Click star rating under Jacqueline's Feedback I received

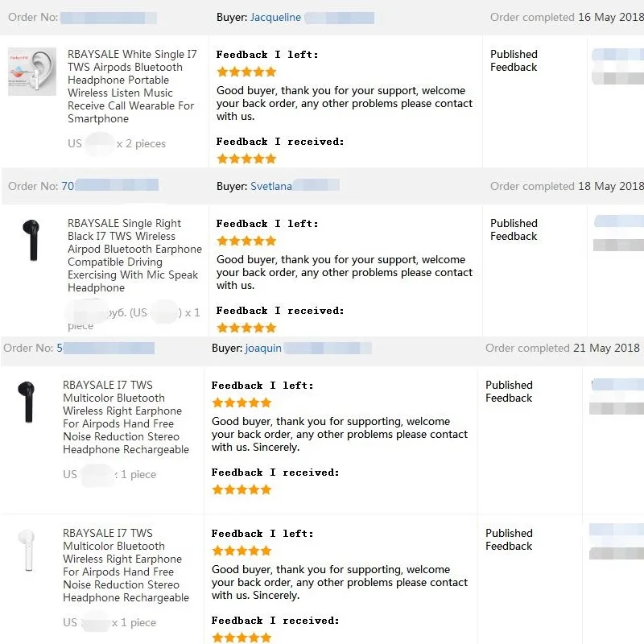[x=246, y=159]
